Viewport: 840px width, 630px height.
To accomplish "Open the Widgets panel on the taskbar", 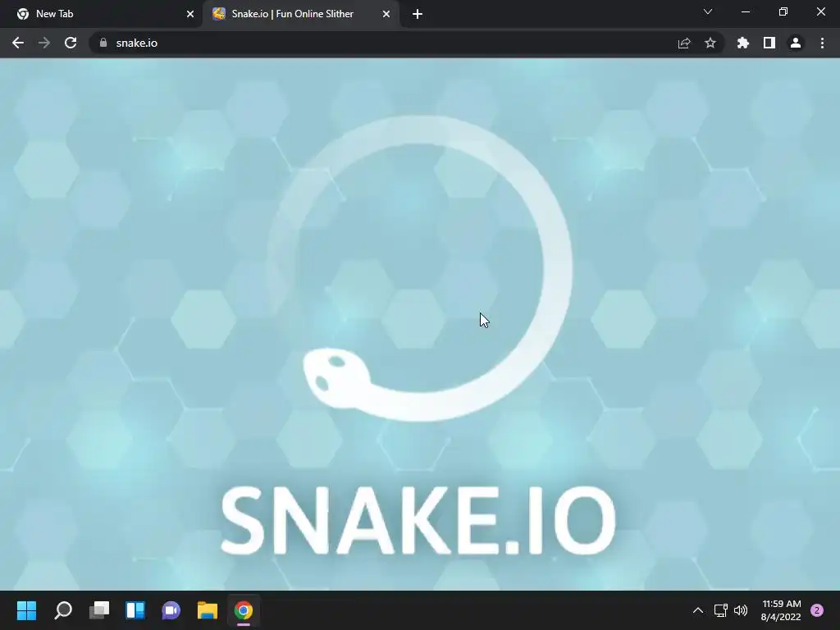I will (135, 610).
